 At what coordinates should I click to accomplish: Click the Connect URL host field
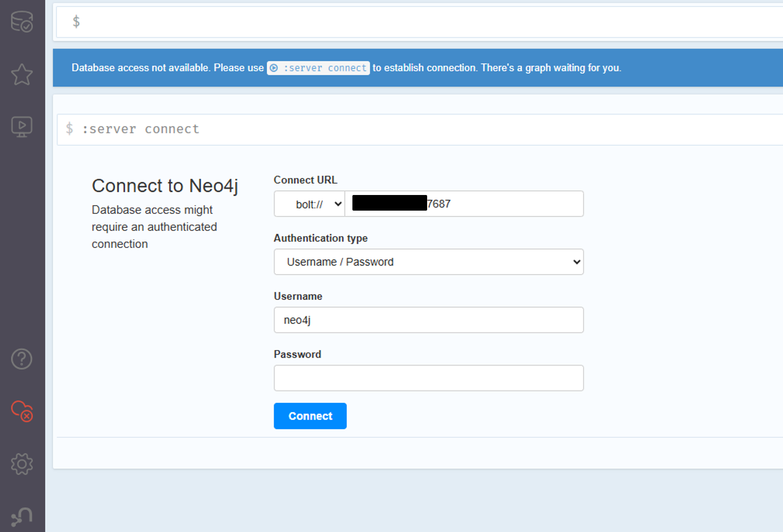(x=464, y=204)
